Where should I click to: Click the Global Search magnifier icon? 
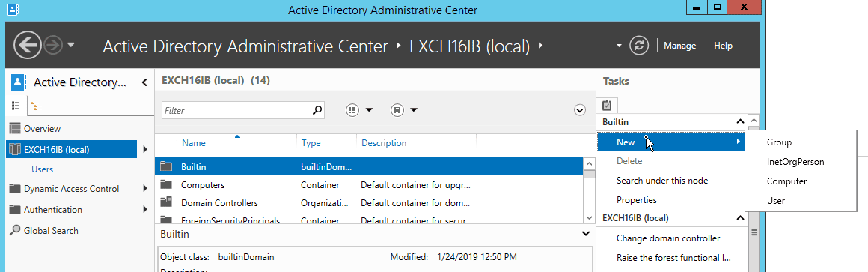15,230
